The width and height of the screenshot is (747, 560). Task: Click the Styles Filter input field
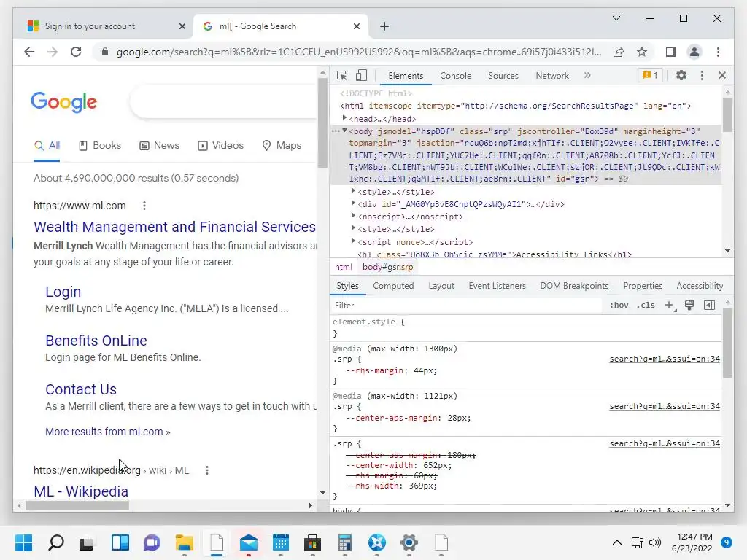pyautogui.click(x=467, y=306)
